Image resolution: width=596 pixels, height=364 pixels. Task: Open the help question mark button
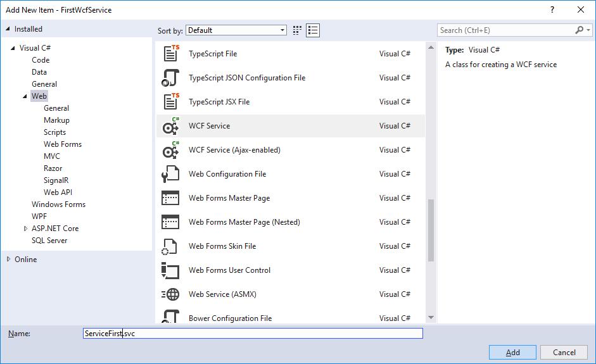(x=552, y=10)
